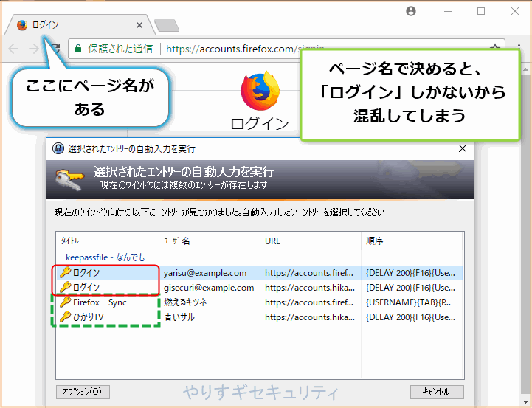Close the ログイン browser tab
532x408 pixels.
139,25
